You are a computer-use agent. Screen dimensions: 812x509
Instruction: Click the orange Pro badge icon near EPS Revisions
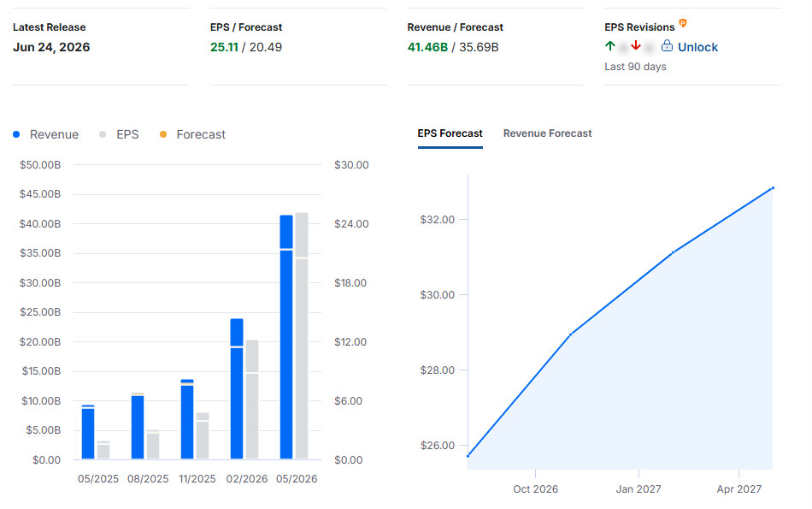(x=683, y=23)
